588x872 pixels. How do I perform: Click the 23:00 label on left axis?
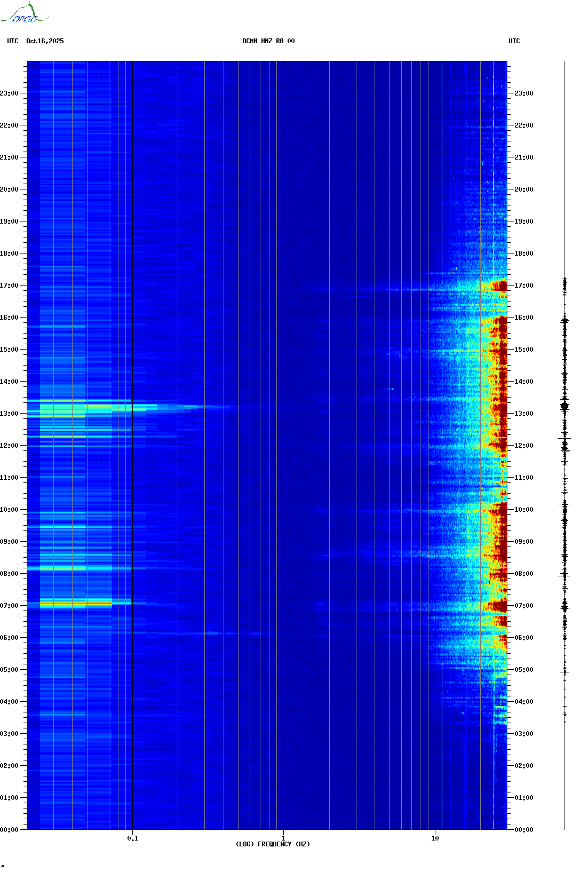click(x=9, y=93)
